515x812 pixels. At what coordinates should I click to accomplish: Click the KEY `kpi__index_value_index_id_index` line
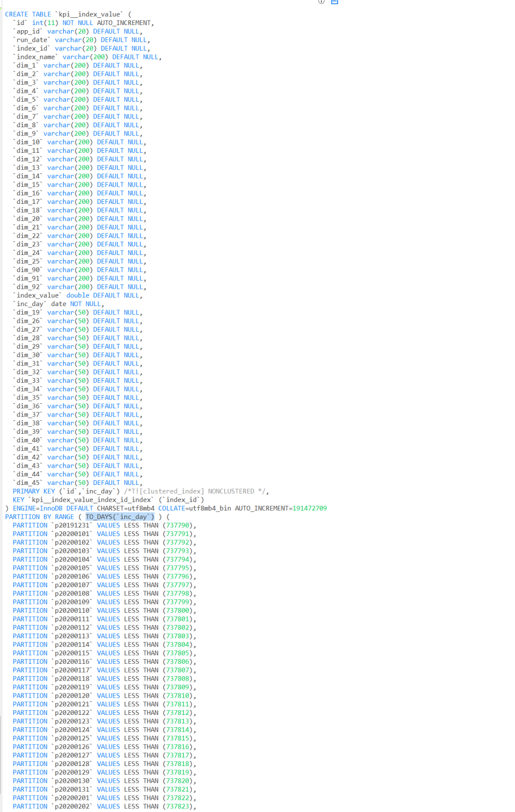(x=108, y=500)
